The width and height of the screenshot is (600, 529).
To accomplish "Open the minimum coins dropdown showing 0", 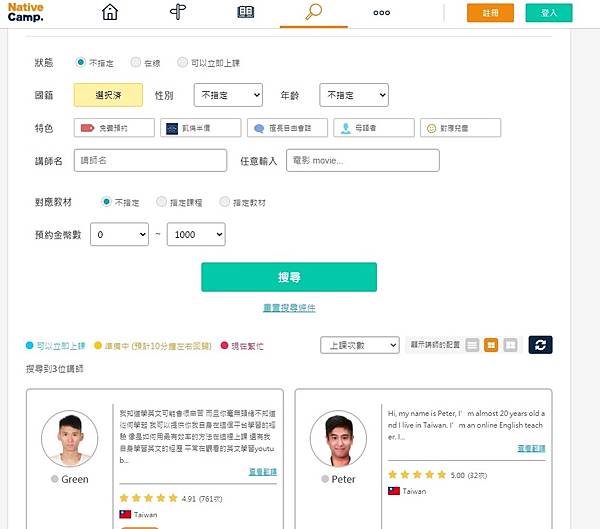I will coord(119,234).
